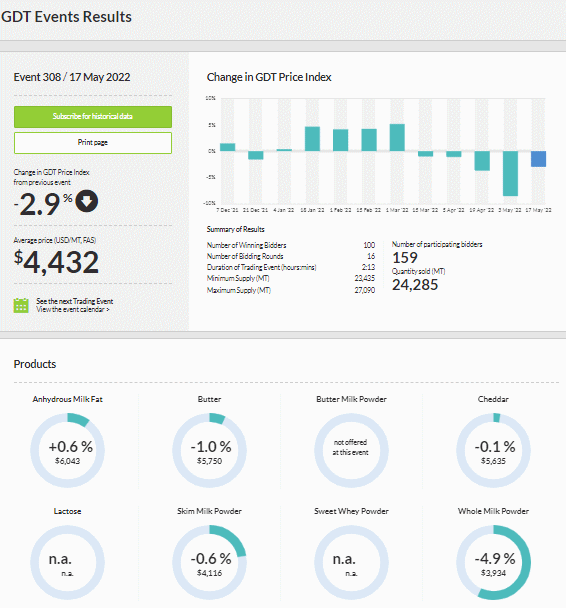The height and width of the screenshot is (608, 566).
Task: Click the 1 Mar '22 chart bar
Action: click(x=397, y=138)
